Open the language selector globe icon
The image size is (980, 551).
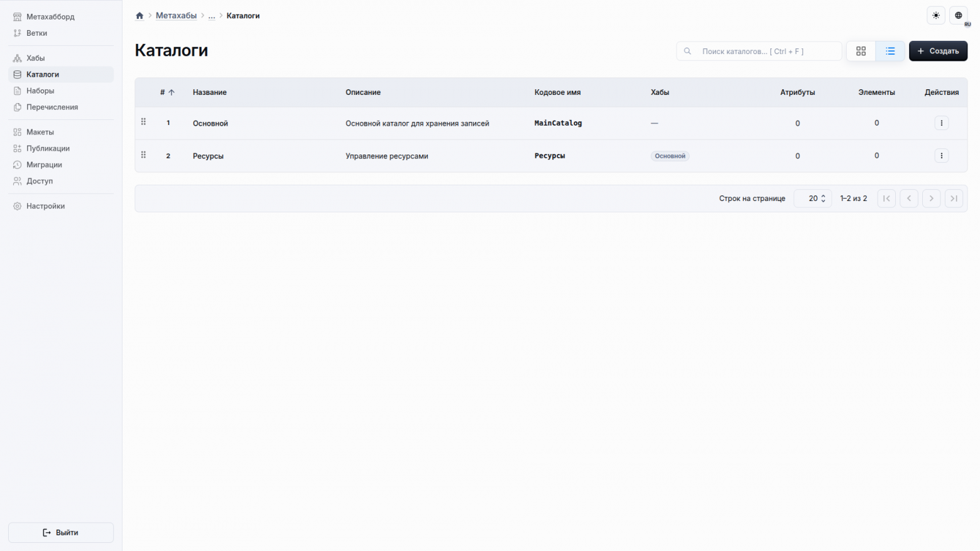959,16
